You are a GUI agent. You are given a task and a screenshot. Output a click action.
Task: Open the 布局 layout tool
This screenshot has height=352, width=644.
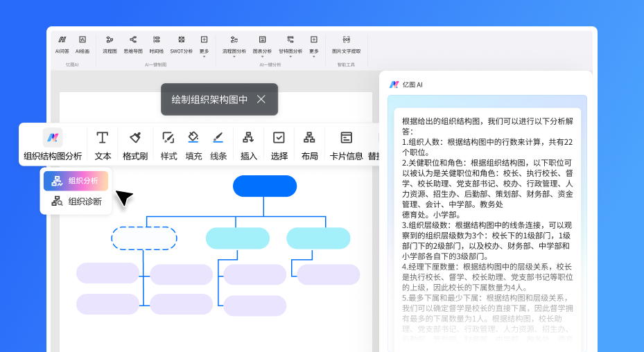[x=309, y=145]
